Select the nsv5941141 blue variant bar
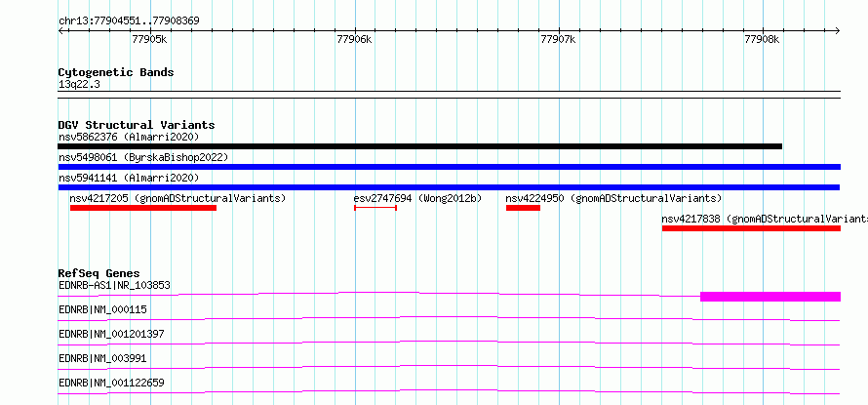This screenshot has height=405, width=868. (x=450, y=187)
